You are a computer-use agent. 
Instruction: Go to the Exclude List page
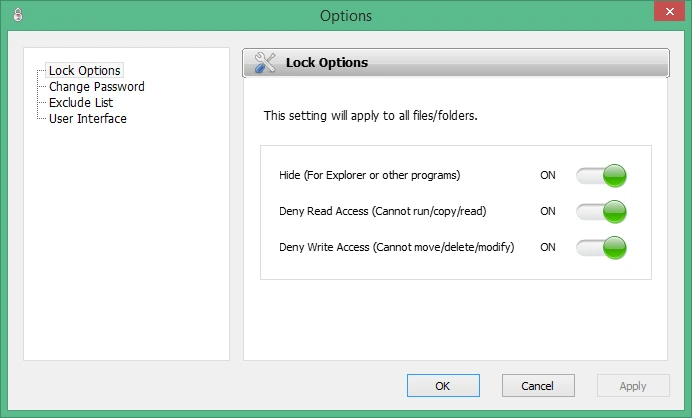[81, 102]
